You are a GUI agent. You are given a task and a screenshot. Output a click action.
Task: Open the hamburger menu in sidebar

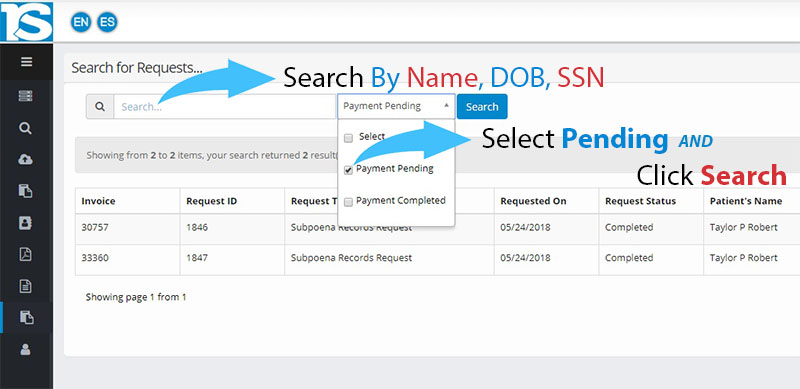pos(26,62)
